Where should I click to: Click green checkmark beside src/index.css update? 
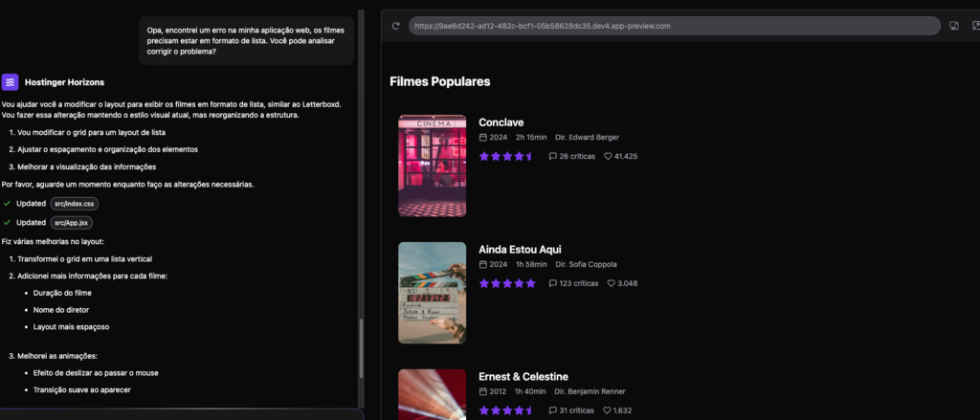pyautogui.click(x=7, y=204)
